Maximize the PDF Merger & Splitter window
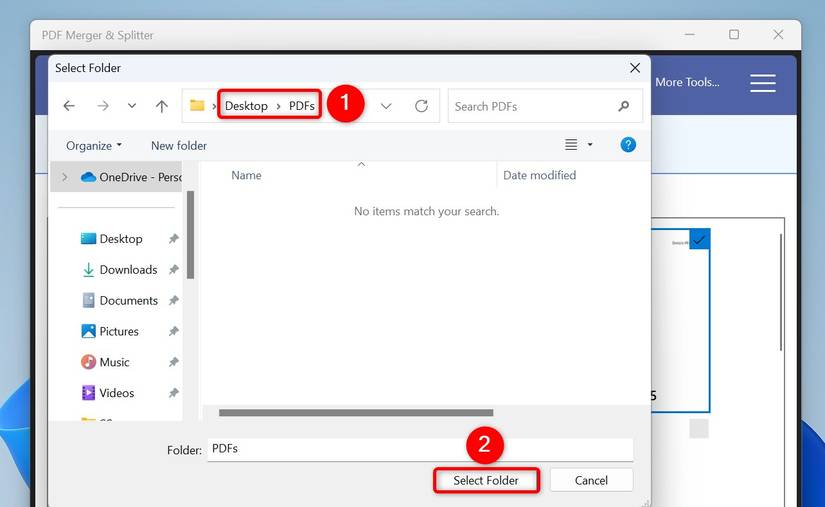Viewport: 825px width, 507px height. click(734, 35)
